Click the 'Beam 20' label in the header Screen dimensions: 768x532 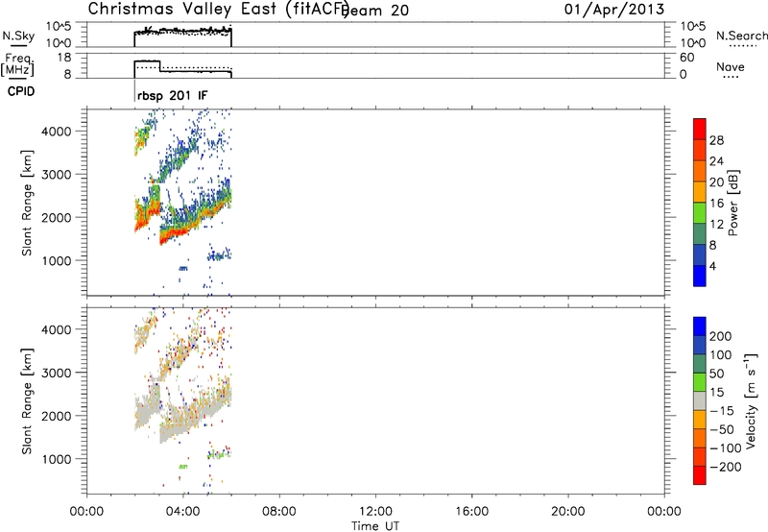(x=375, y=11)
